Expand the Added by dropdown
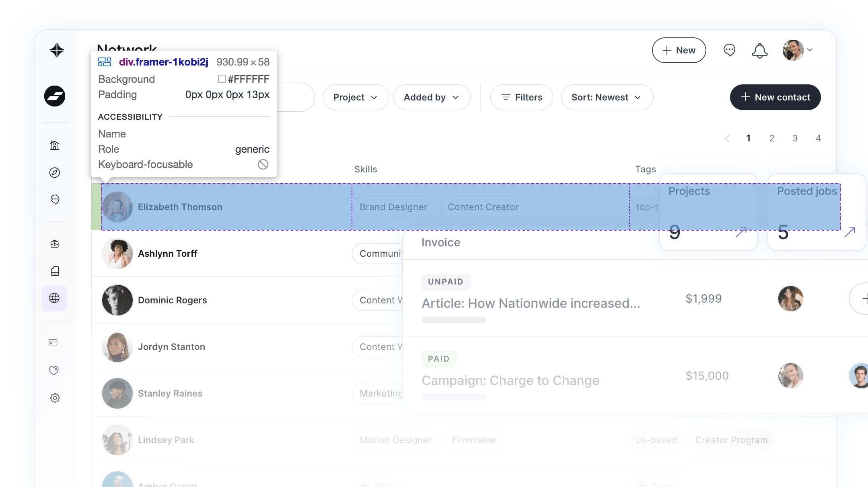868x487 pixels. 432,97
